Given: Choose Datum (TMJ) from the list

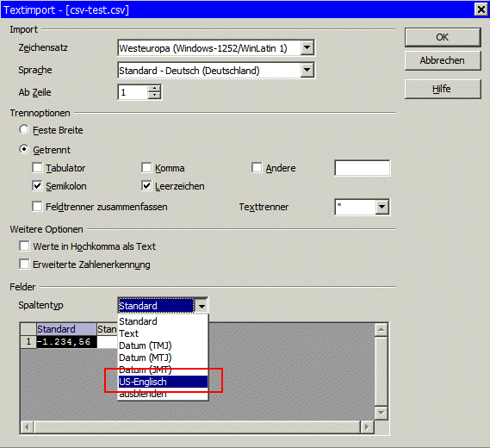Looking at the screenshot, I should click(x=163, y=345).
